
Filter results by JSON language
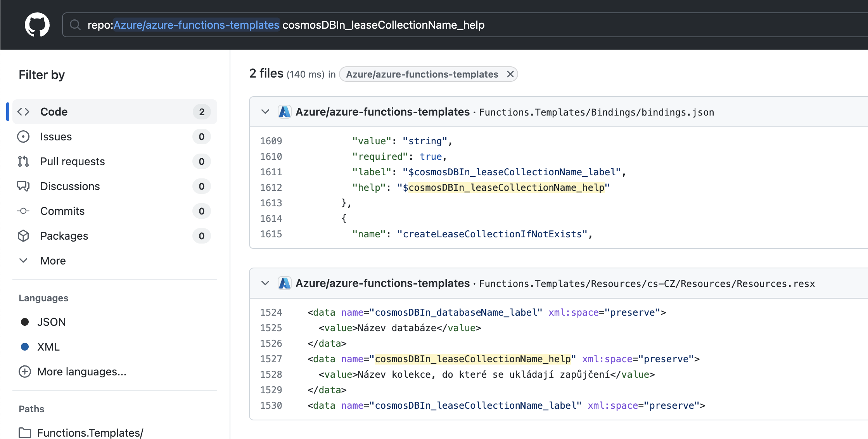coord(52,322)
